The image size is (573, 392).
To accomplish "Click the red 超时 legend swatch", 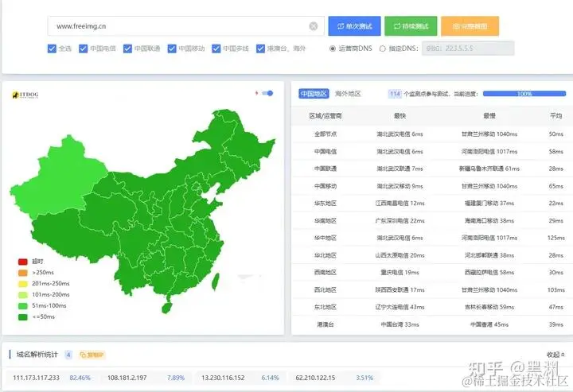I will tap(22, 262).
